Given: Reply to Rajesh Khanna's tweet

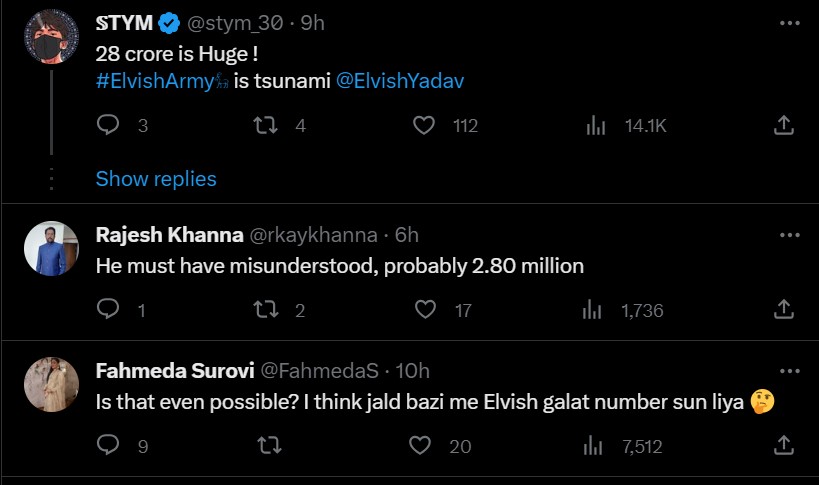Looking at the screenshot, I should [x=109, y=311].
